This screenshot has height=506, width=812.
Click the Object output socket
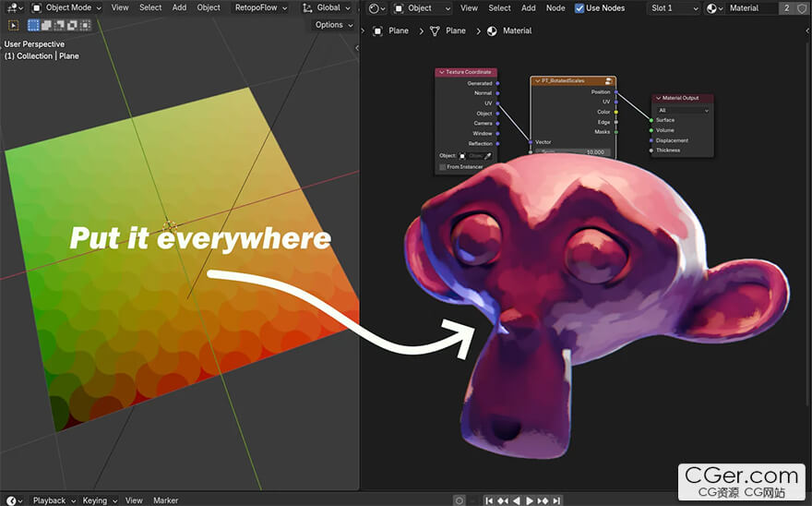[497, 114]
